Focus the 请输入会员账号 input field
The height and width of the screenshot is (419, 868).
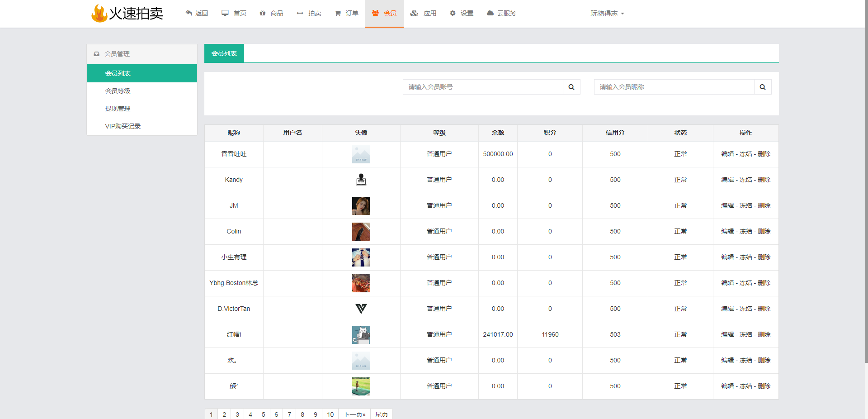click(x=483, y=87)
